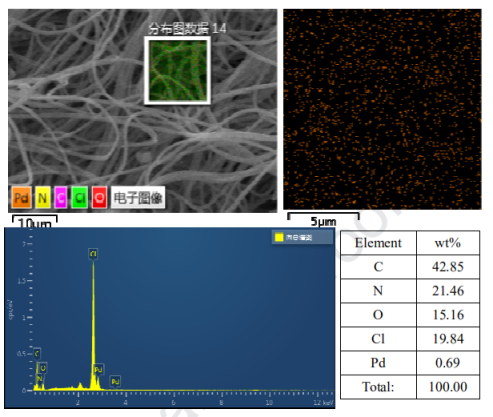Click the yellow spectrum legend square
Screen dimensions: 493x417
(x=279, y=237)
